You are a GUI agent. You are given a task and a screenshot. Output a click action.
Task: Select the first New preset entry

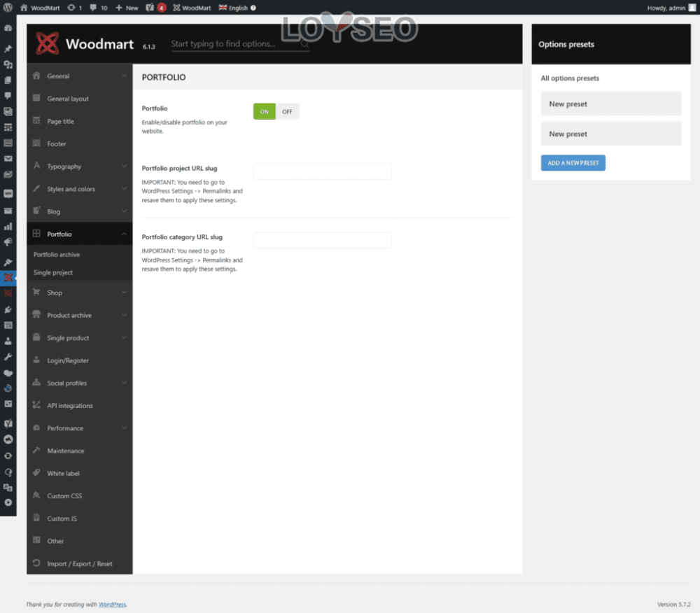point(610,104)
